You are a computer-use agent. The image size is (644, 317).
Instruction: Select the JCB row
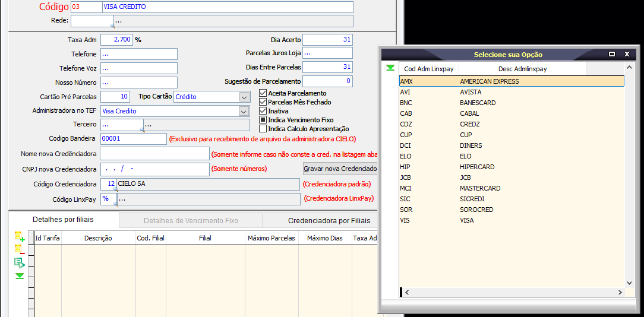512,177
